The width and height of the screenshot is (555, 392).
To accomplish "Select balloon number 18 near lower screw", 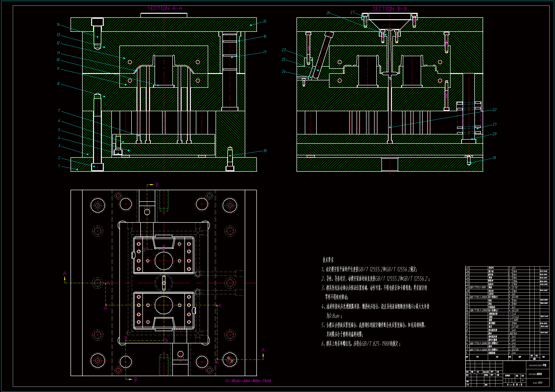I will click(265, 151).
